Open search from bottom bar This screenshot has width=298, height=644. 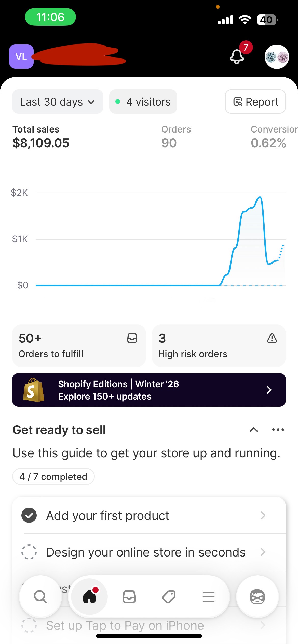click(x=40, y=596)
